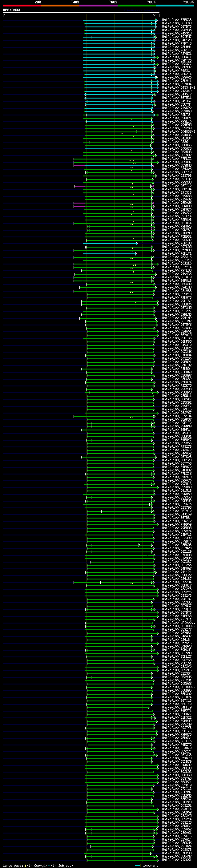Viewport: 197px width, 868px height.
Task: Select hit UniRef100_Q94EH5
Action: 177,125
